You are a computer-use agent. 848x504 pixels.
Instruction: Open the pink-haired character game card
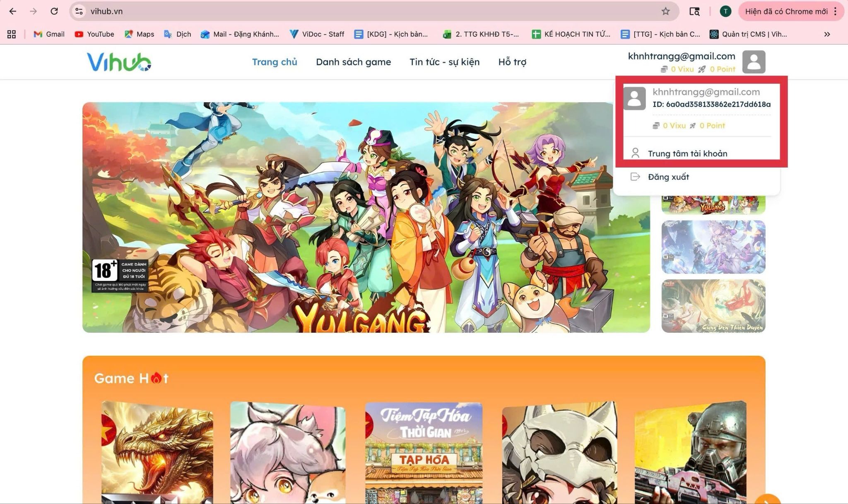288,452
